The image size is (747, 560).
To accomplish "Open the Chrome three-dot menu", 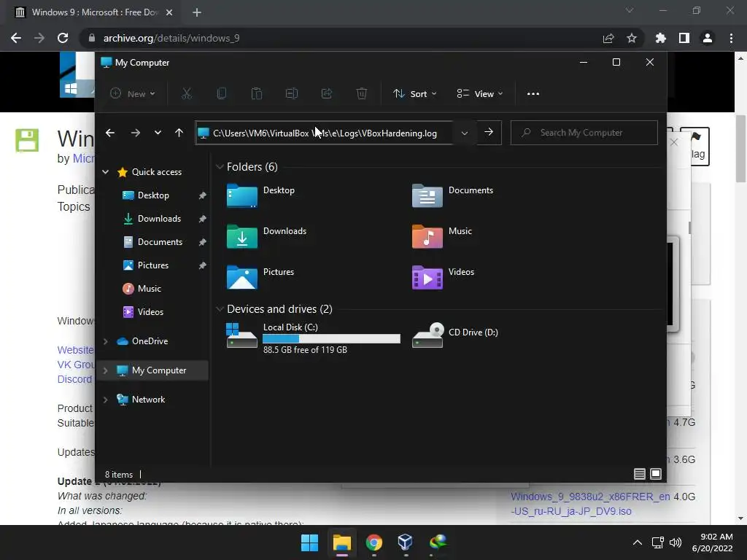I will point(731,38).
